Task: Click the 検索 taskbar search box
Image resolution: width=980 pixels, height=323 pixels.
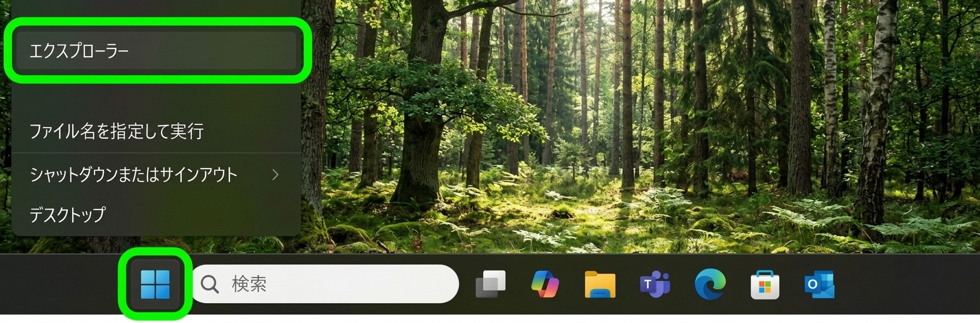Action: coord(325,284)
